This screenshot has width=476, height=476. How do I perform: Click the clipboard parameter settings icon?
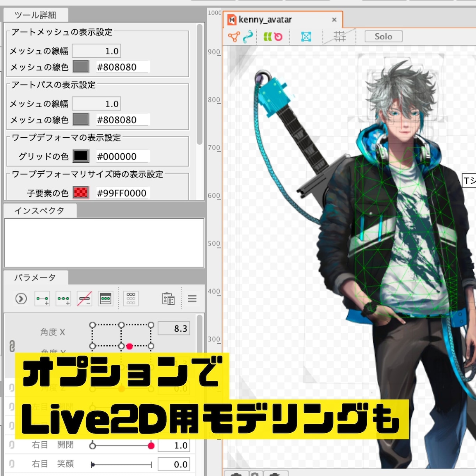[168, 299]
